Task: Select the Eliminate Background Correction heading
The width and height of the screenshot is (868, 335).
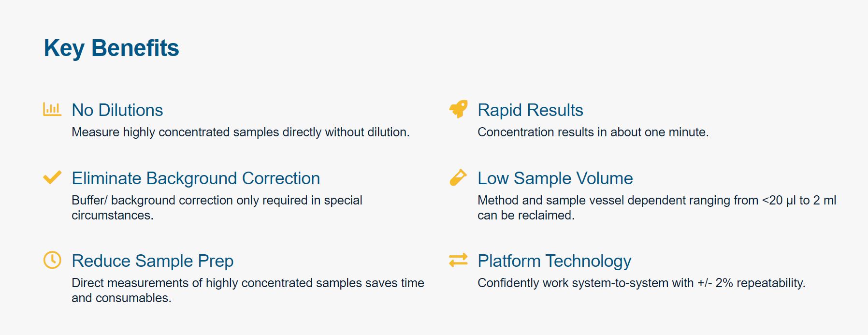Action: (196, 178)
